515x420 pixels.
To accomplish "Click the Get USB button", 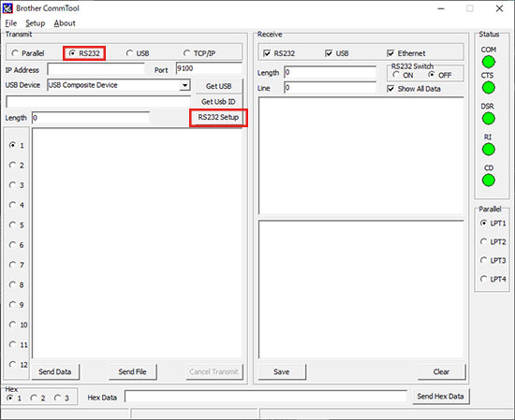I will coord(219,86).
